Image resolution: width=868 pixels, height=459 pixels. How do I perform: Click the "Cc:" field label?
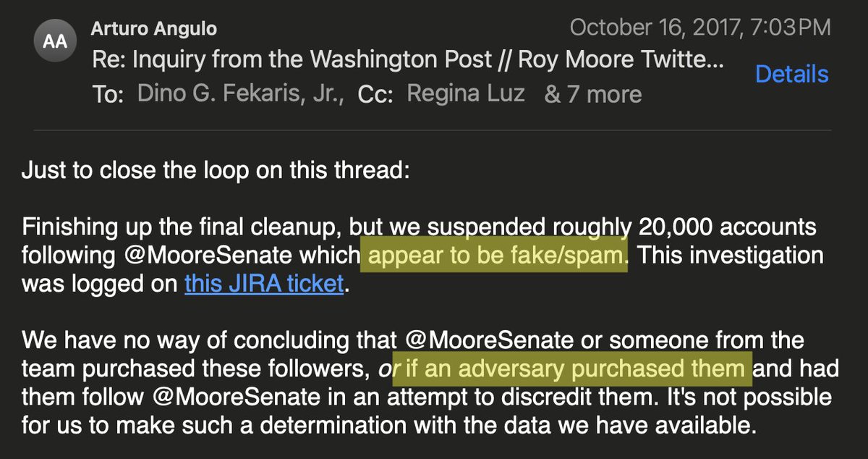(x=375, y=95)
